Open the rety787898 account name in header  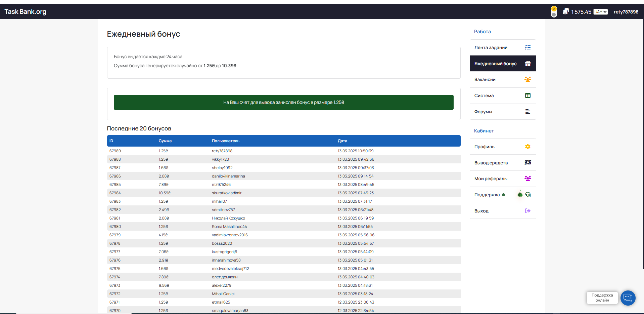(x=626, y=12)
